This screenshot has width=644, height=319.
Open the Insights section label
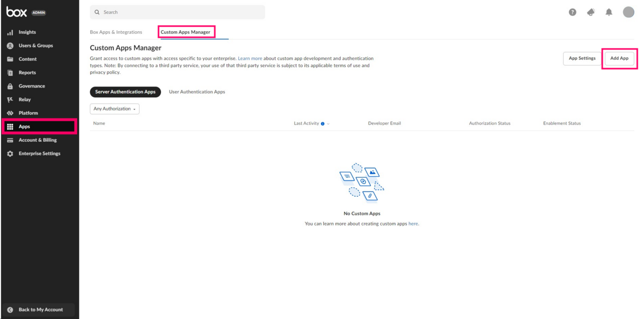click(x=27, y=32)
